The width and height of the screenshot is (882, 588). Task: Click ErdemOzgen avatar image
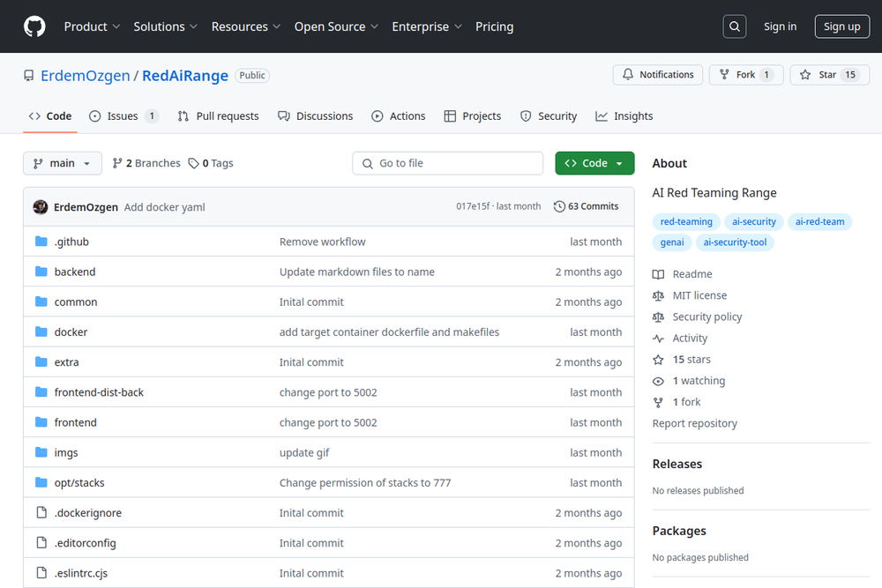click(x=41, y=207)
